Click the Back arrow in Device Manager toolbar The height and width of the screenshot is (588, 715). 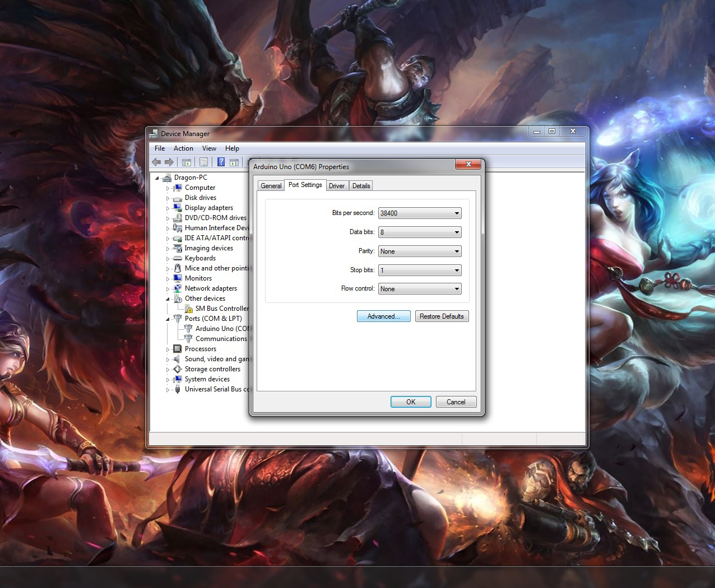click(x=156, y=162)
